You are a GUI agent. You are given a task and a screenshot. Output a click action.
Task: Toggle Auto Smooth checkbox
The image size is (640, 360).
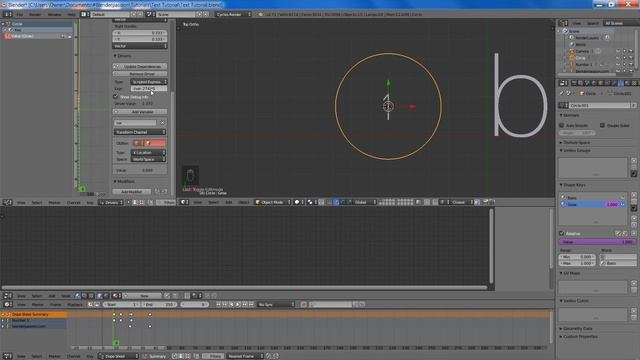click(x=562, y=125)
